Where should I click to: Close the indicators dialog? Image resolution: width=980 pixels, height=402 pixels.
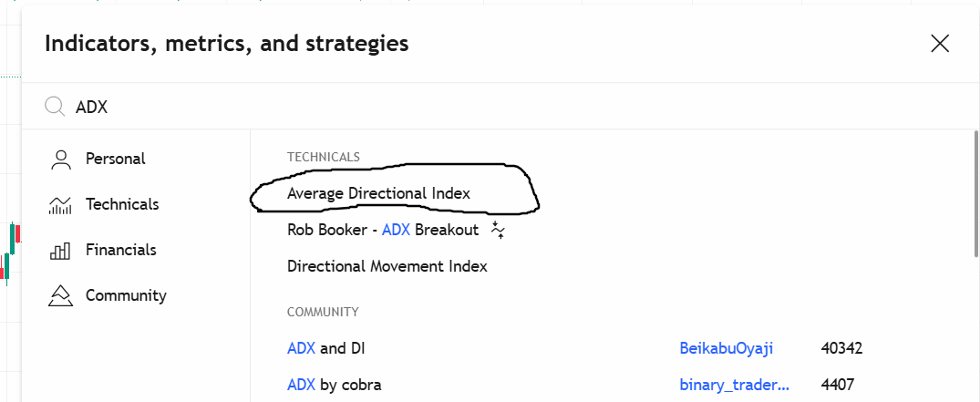[x=940, y=44]
